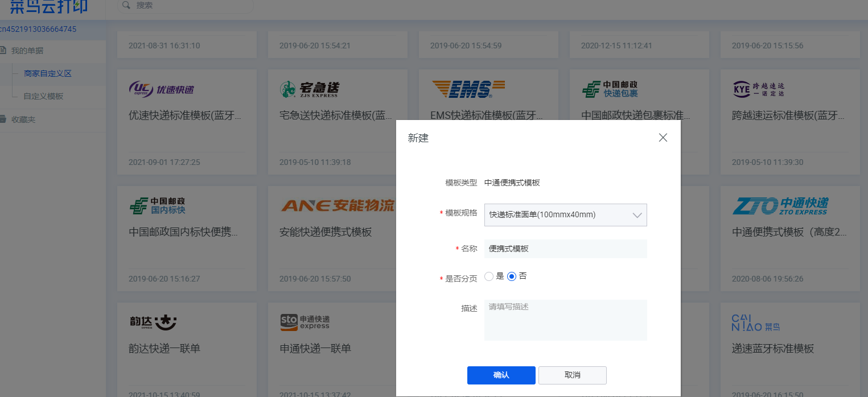The width and height of the screenshot is (868, 397).
Task: Click the timestamp 2021-08-31 16:31:10
Action: [164, 46]
